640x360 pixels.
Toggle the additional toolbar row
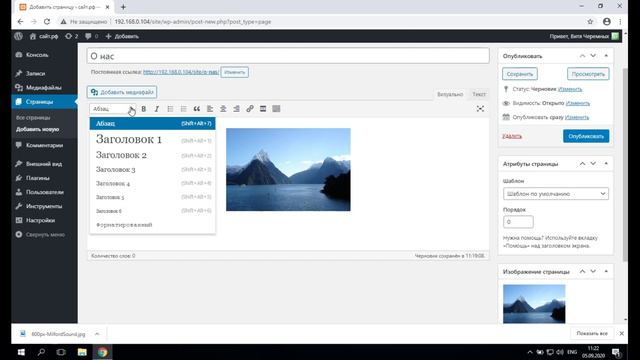tap(276, 109)
